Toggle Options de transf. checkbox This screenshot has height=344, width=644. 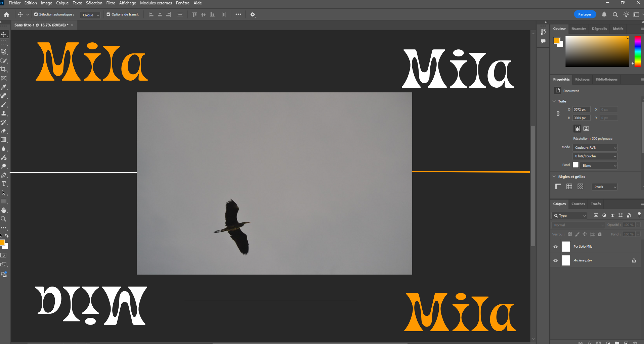(x=109, y=14)
